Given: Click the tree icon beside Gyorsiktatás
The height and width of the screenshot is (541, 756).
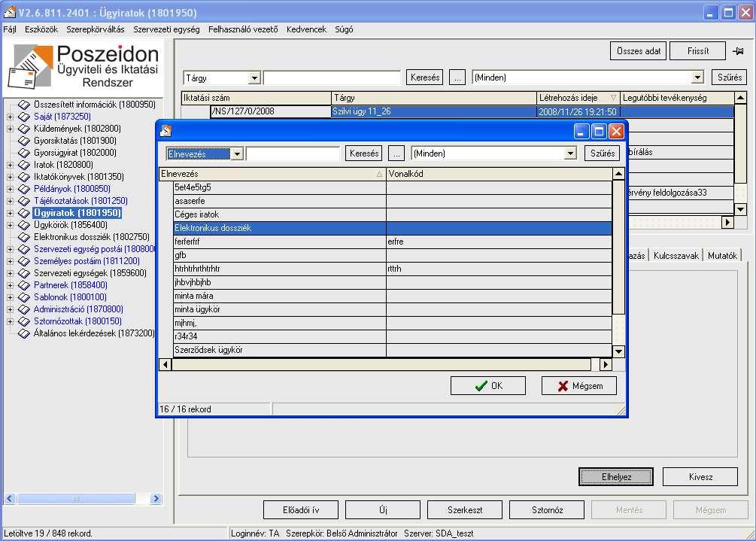Looking at the screenshot, I should pos(24,141).
